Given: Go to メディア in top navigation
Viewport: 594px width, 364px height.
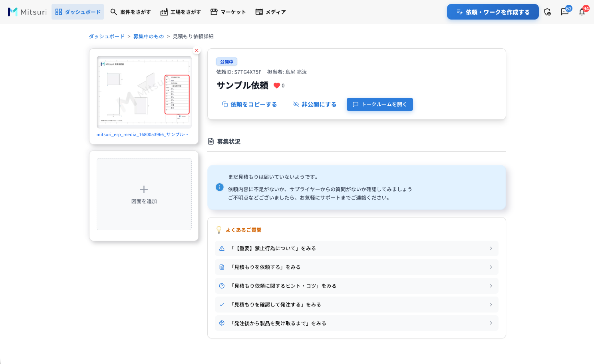Looking at the screenshot, I should [271, 12].
